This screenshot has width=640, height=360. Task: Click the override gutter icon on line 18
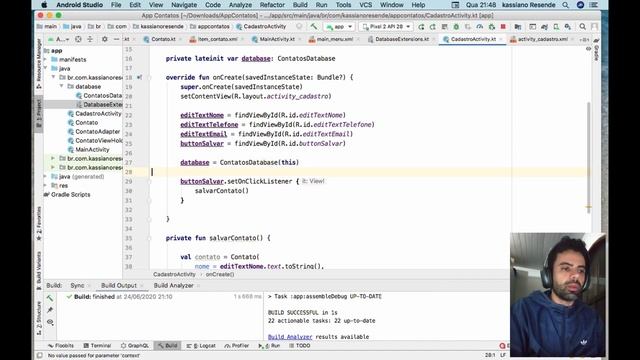[x=140, y=77]
